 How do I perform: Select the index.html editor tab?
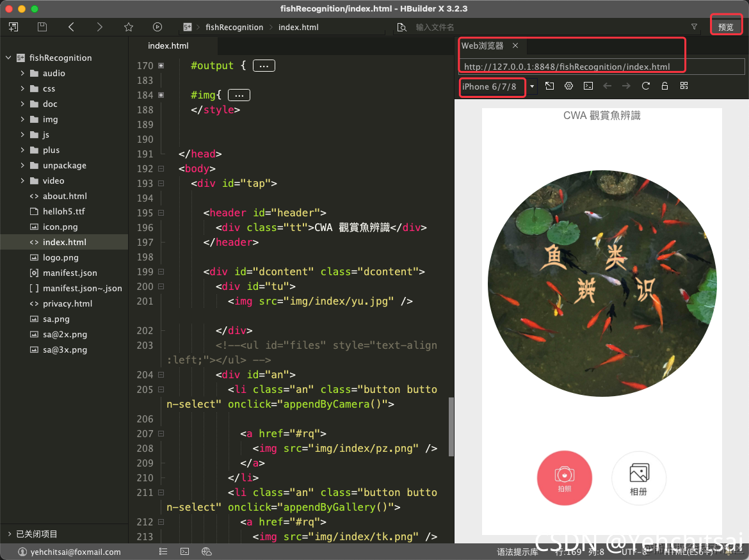click(x=168, y=46)
